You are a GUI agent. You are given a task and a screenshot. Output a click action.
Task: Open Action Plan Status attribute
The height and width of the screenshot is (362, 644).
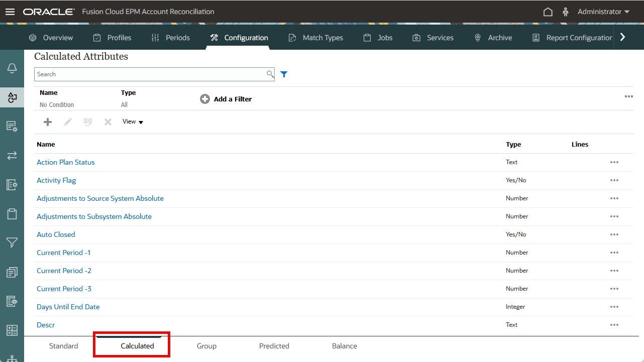(x=66, y=162)
